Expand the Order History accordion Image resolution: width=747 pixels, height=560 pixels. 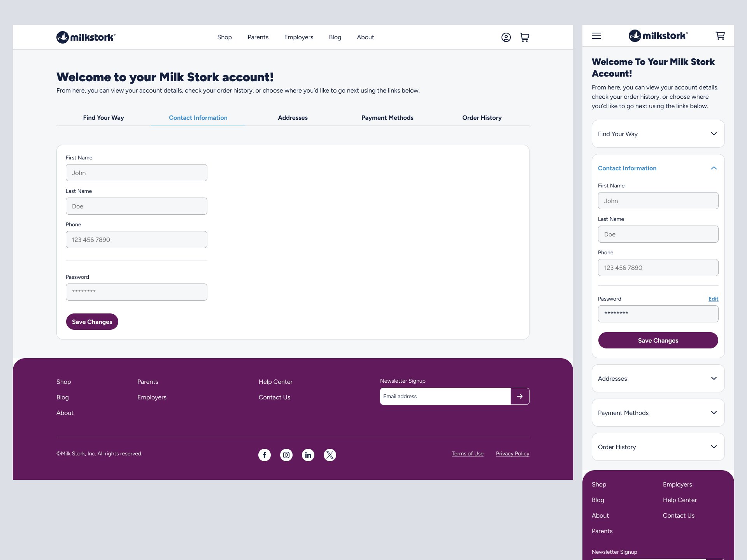coord(658,446)
